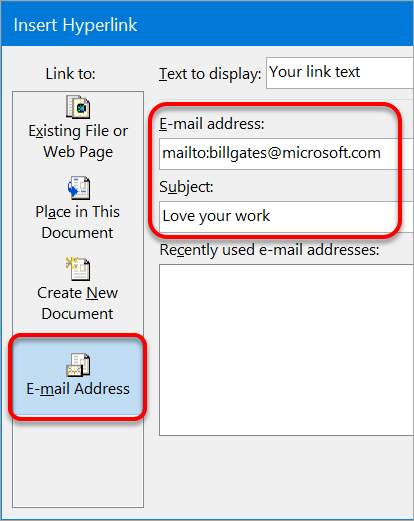Click the E-mail address label above field

(212, 124)
